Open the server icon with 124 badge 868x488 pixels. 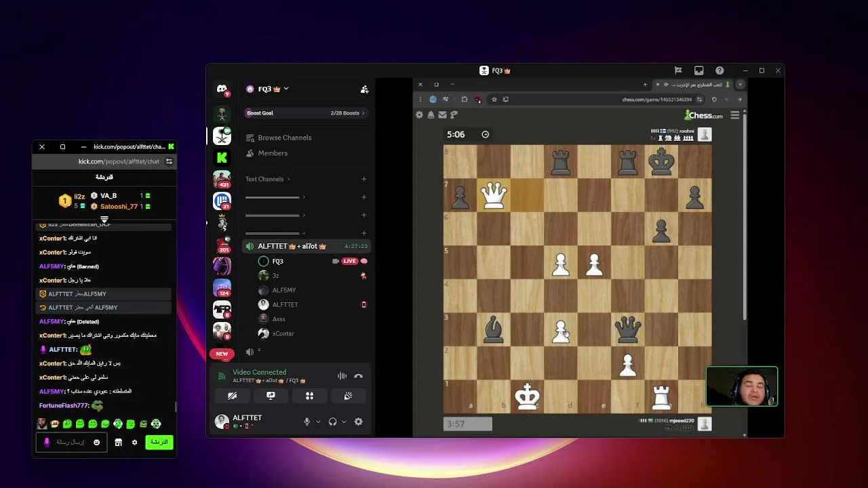point(222,288)
